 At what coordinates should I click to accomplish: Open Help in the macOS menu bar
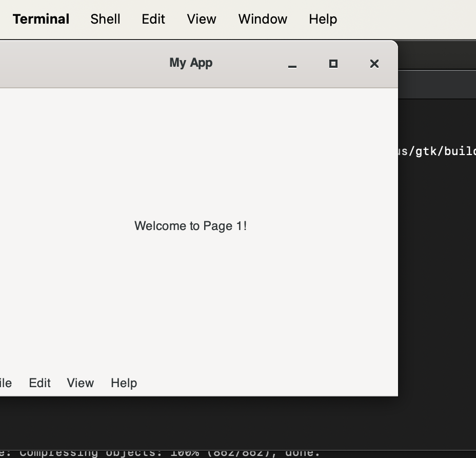coord(323,19)
